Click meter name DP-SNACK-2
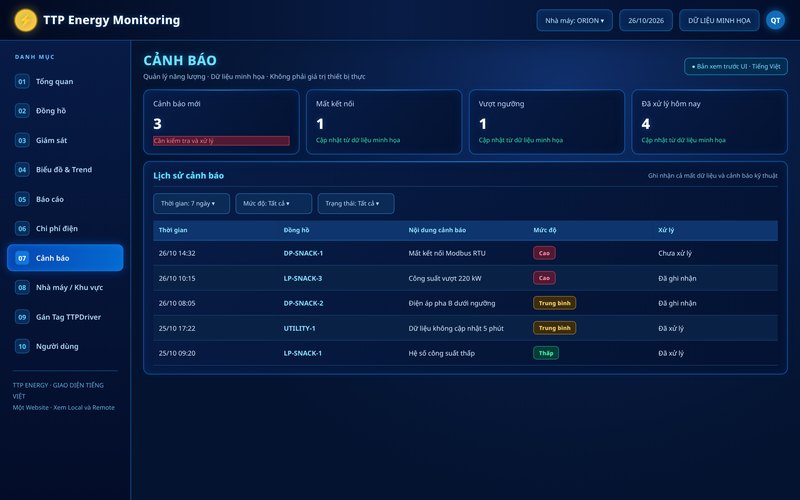 click(303, 303)
